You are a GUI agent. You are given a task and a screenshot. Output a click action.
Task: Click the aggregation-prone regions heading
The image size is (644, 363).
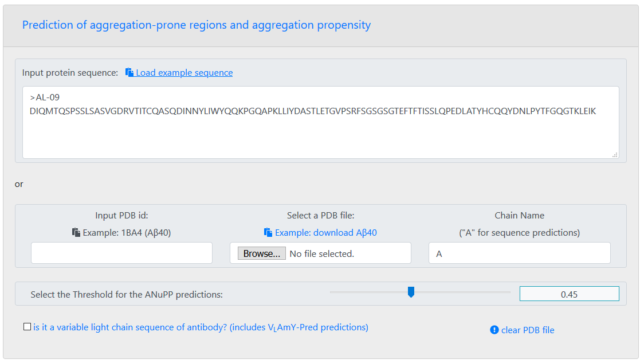click(197, 25)
